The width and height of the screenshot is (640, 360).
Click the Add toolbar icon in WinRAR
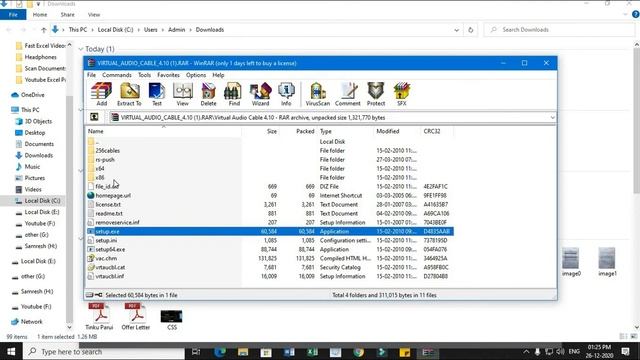[101, 94]
